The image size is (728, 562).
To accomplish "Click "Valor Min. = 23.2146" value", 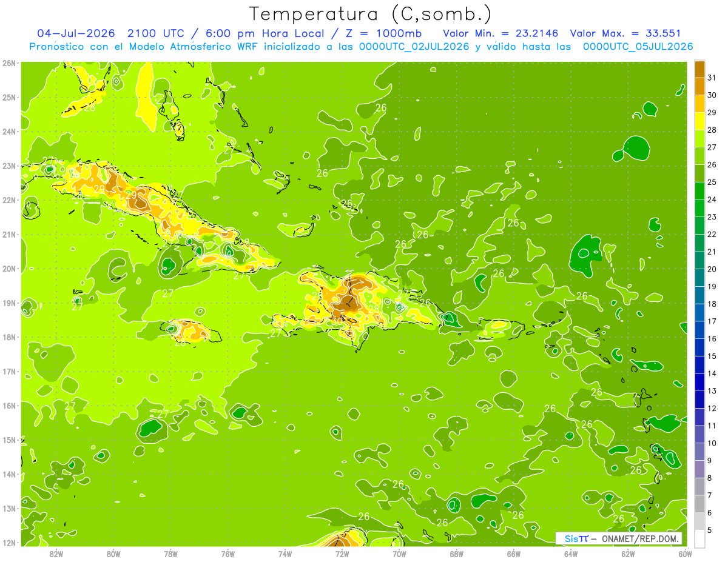I will pyautogui.click(x=501, y=33).
